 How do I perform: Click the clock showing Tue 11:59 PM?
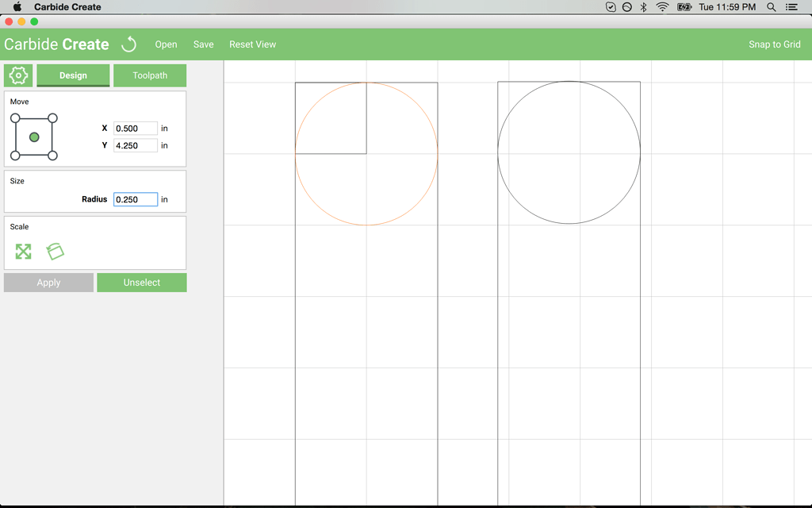(727, 6)
